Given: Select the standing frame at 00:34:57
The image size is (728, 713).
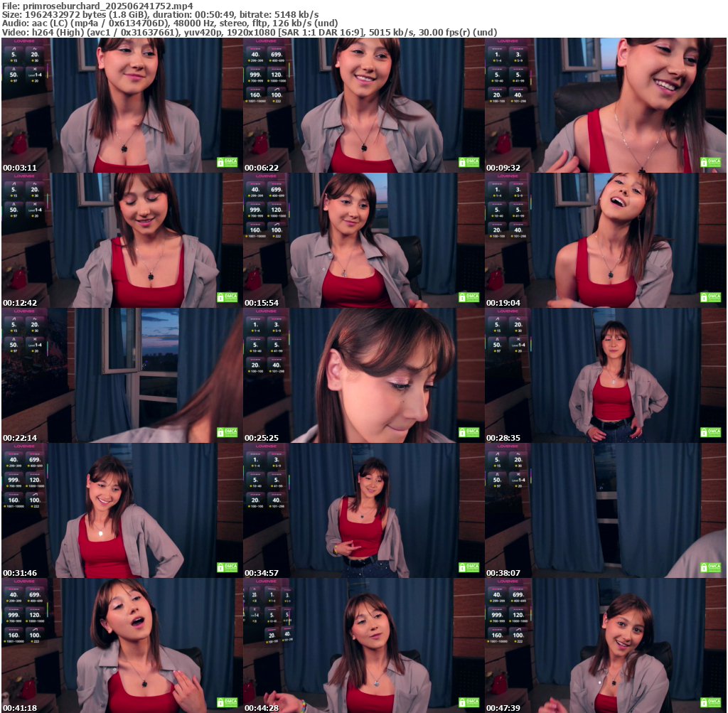Looking at the screenshot, I should (x=363, y=510).
